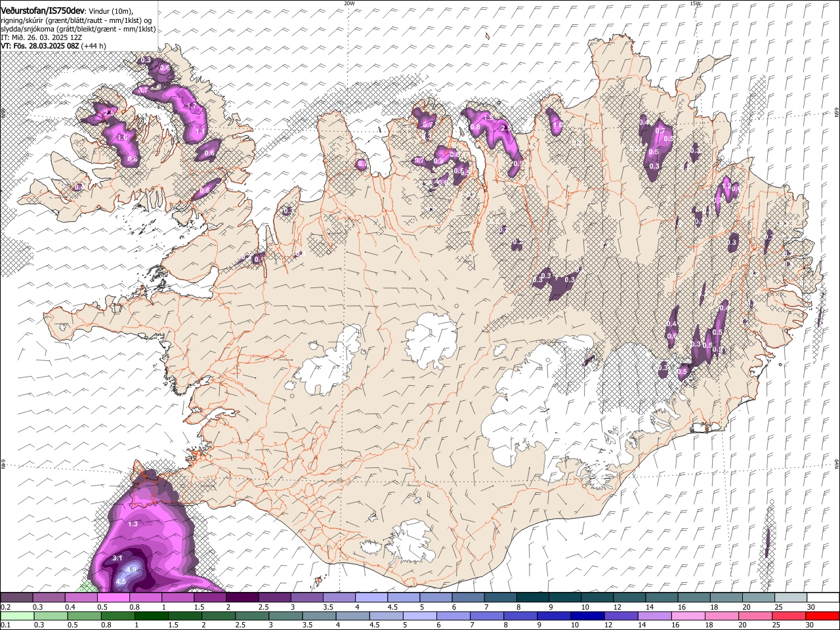Click the '0.2' label on the upper scale
The width and height of the screenshot is (840, 630).
pos(5,607)
